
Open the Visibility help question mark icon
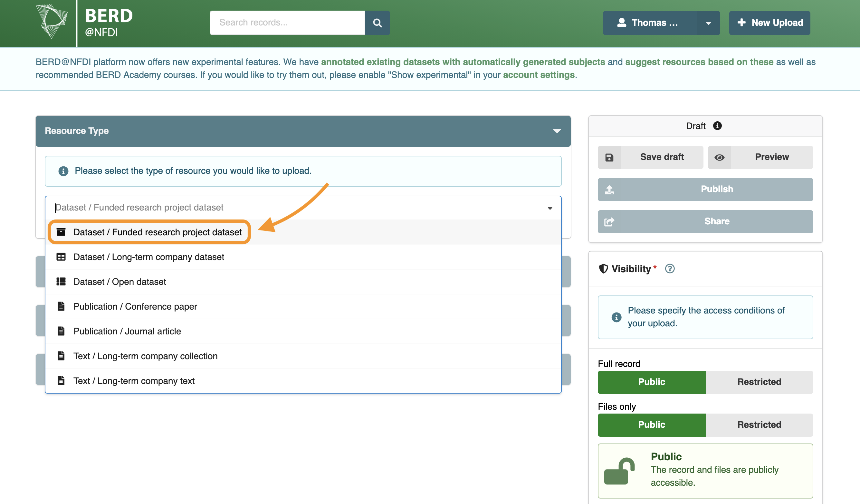click(670, 269)
